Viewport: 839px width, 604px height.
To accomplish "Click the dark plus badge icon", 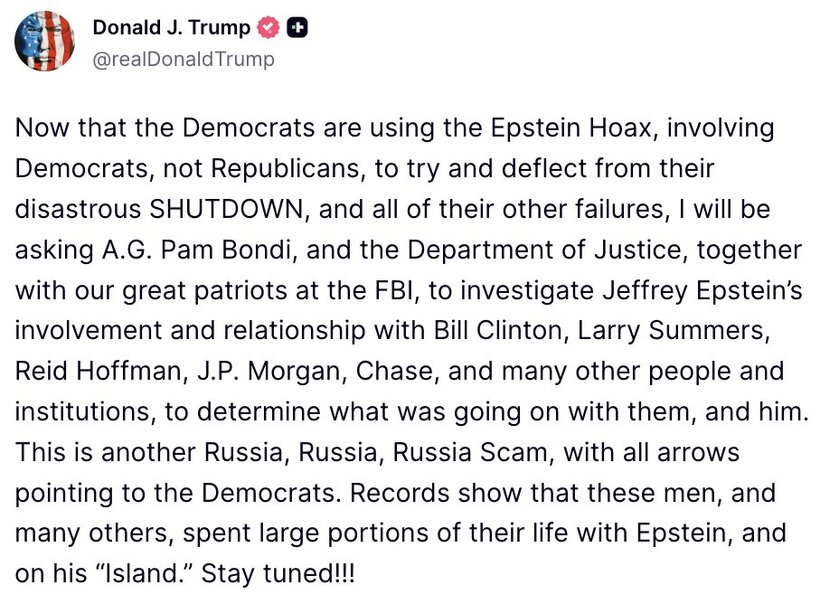I will [x=296, y=29].
